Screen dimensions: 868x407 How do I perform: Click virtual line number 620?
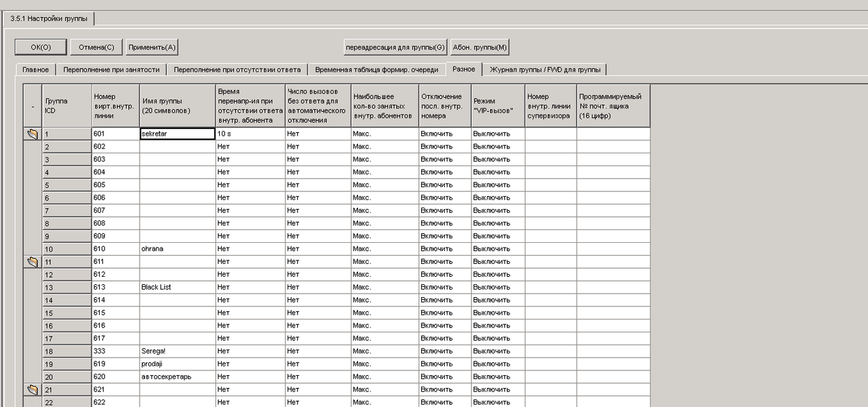click(x=115, y=376)
